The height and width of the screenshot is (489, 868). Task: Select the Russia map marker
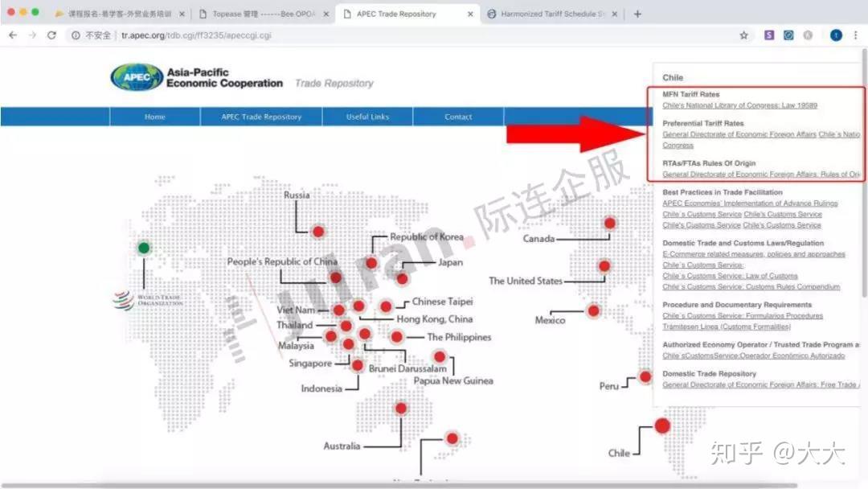tap(318, 232)
